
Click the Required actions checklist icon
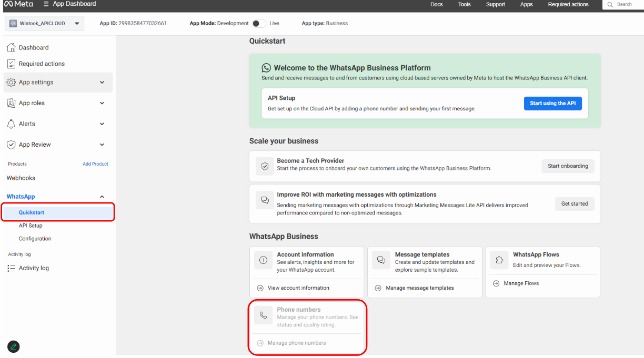(x=11, y=64)
